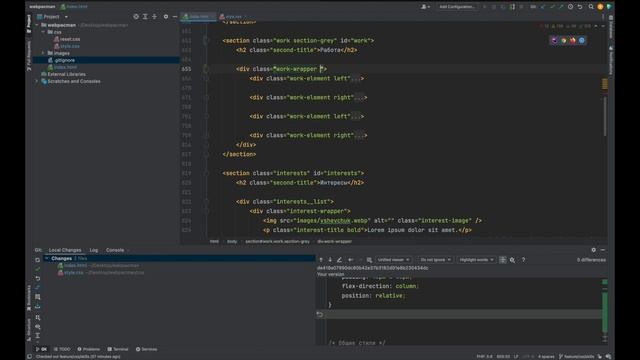Toggle collapse unchanged fragments in diff
The image size is (640, 360).
(x=503, y=260)
